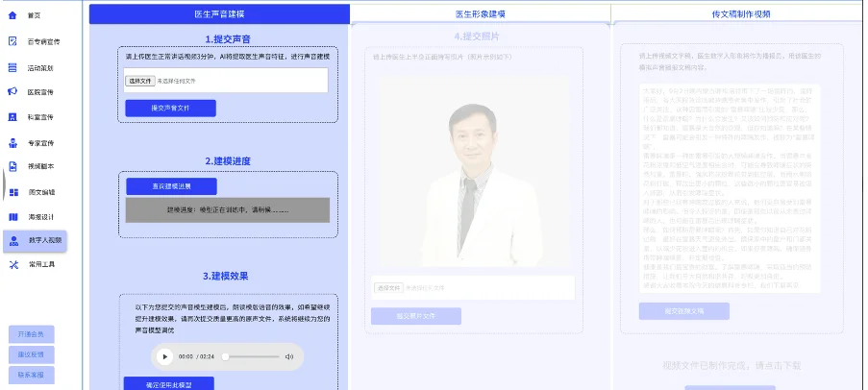Switch to 医生形象建模 tab

[481, 14]
